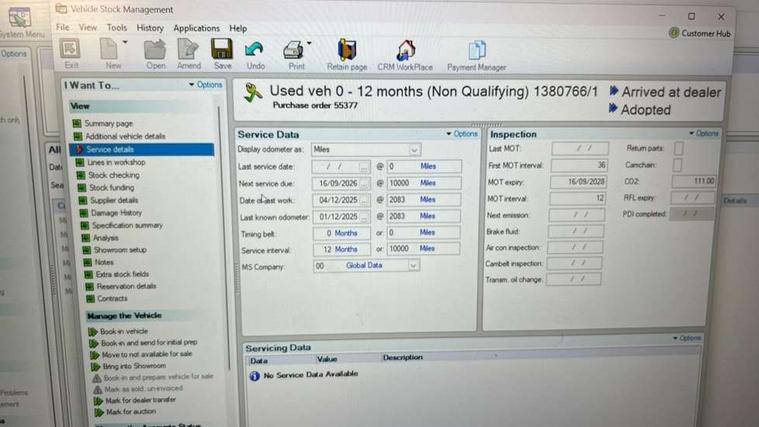Click the Retain page icon

(x=346, y=51)
